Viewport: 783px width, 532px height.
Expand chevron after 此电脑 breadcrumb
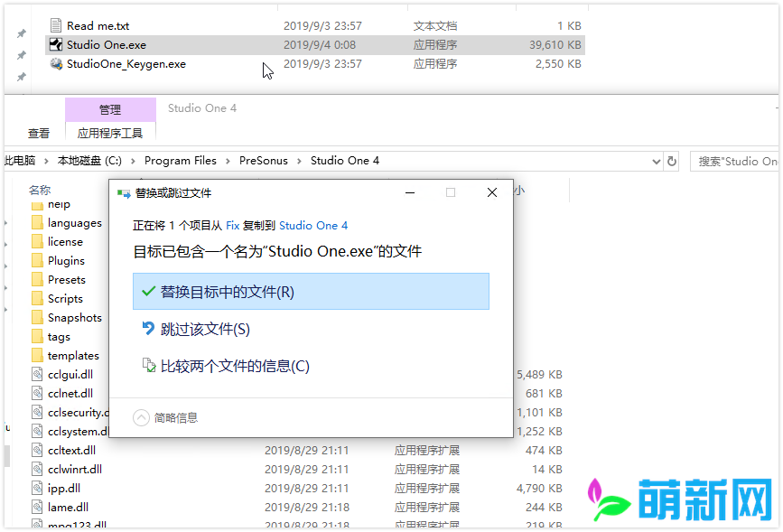pyautogui.click(x=46, y=161)
